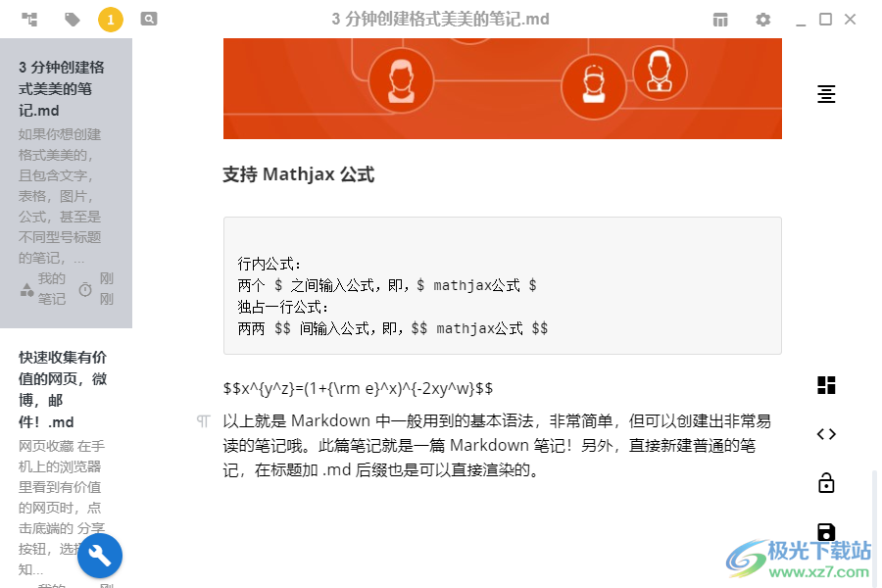The image size is (882, 588).
Task: Click the Mathjax code block
Action: point(503,285)
